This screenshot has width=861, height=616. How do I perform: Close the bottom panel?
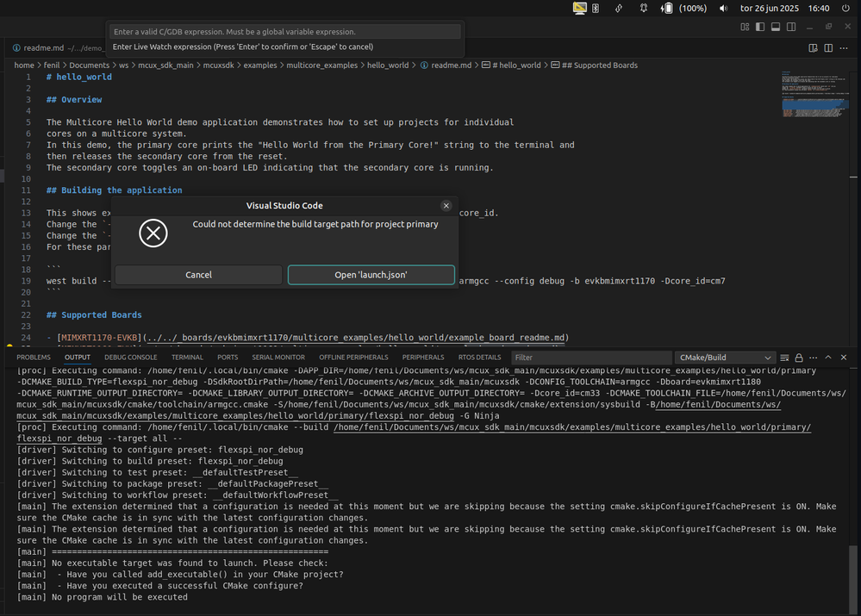[x=844, y=358]
